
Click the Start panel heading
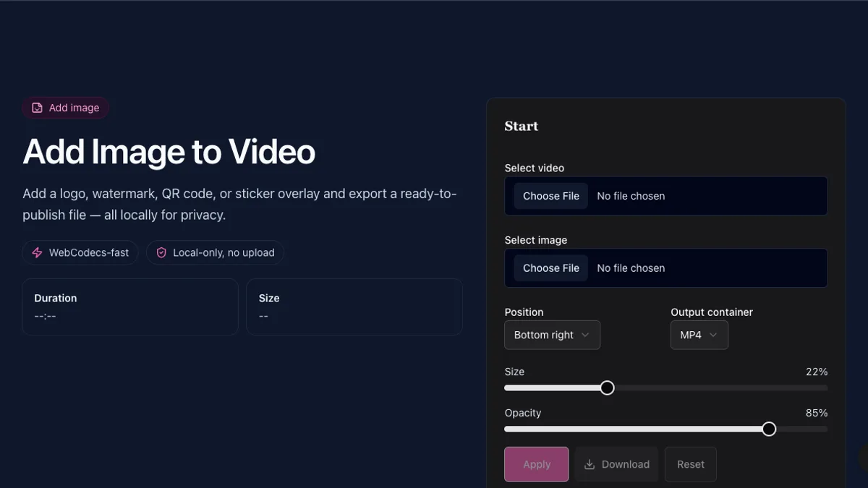(x=522, y=127)
